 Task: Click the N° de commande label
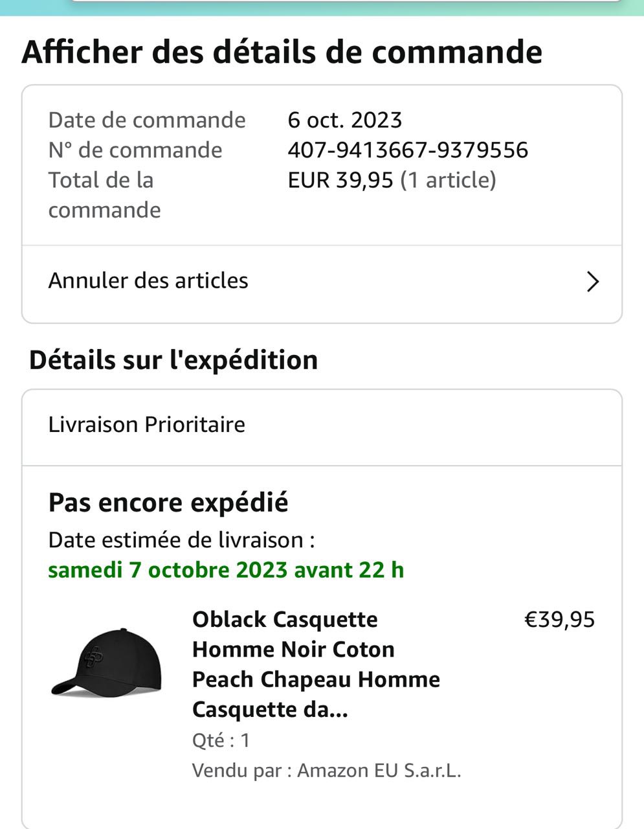tap(135, 150)
